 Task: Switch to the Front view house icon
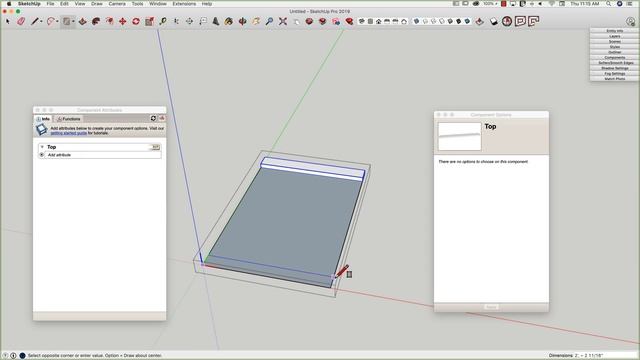click(378, 21)
